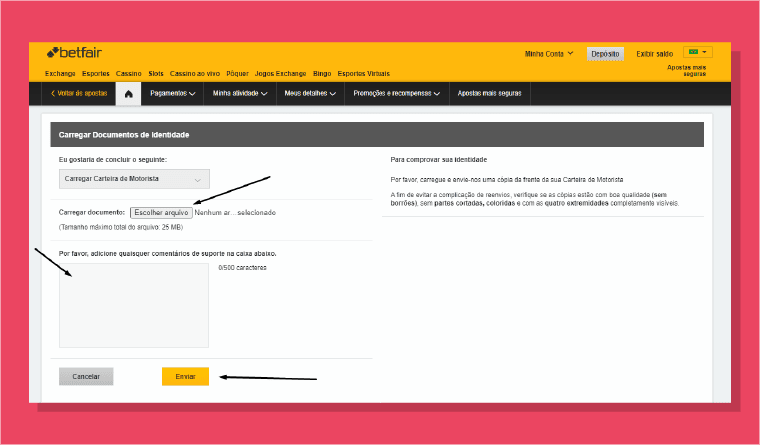This screenshot has height=445, width=760.
Task: Expand Promoções e recompensas menu
Action: tap(396, 93)
